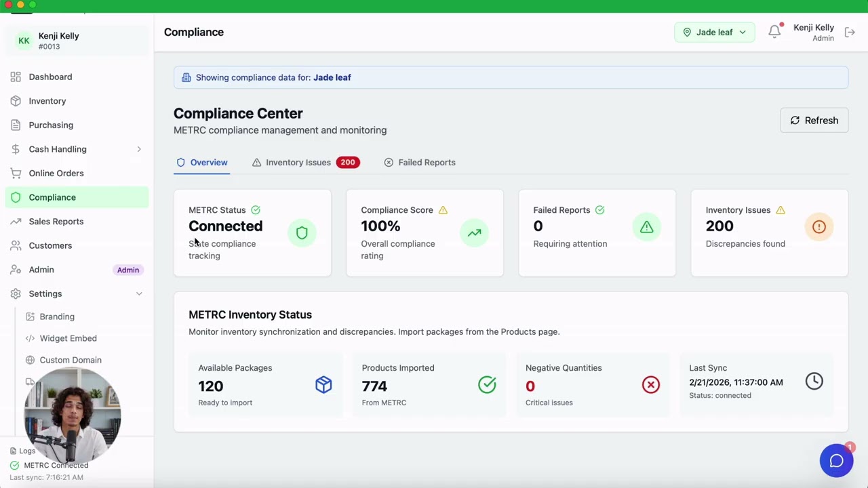Screen dimensions: 868x488
Task: Click the logout icon
Action: tap(850, 32)
